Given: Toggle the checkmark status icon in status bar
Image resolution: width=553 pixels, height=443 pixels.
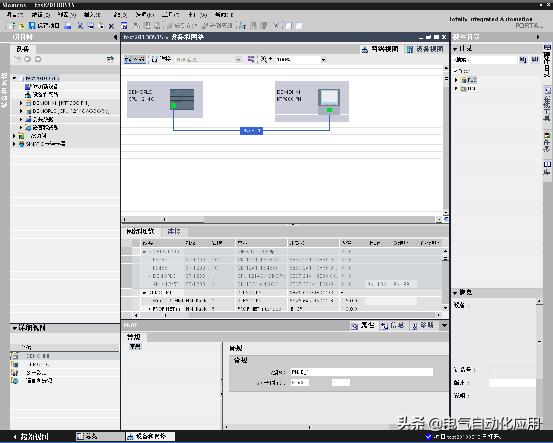Looking at the screenshot, I should click(x=429, y=437).
